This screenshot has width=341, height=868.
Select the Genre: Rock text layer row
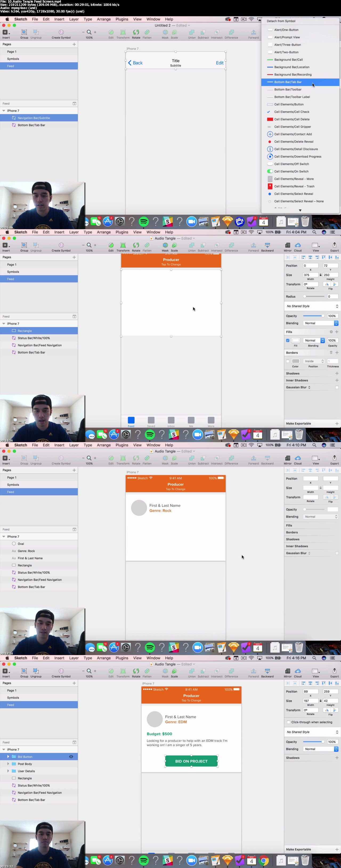(x=39, y=551)
